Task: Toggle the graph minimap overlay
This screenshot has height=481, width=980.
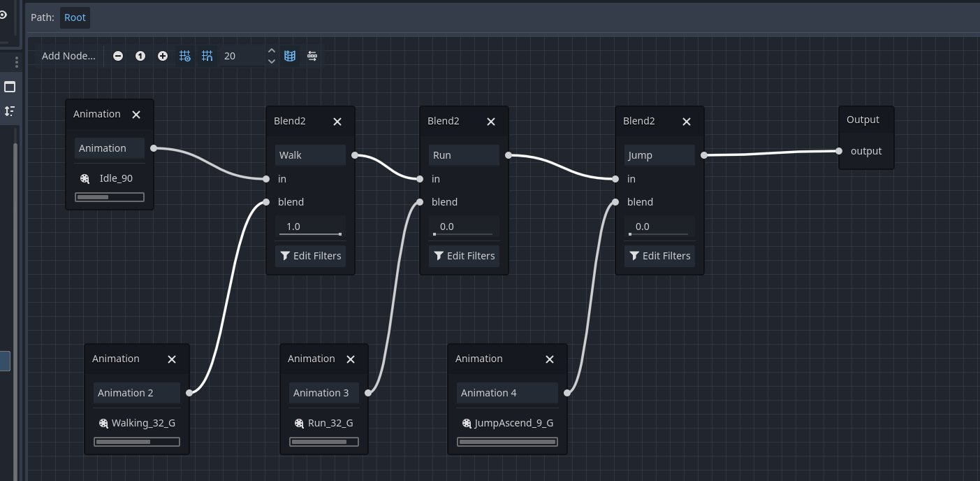Action: [x=290, y=56]
